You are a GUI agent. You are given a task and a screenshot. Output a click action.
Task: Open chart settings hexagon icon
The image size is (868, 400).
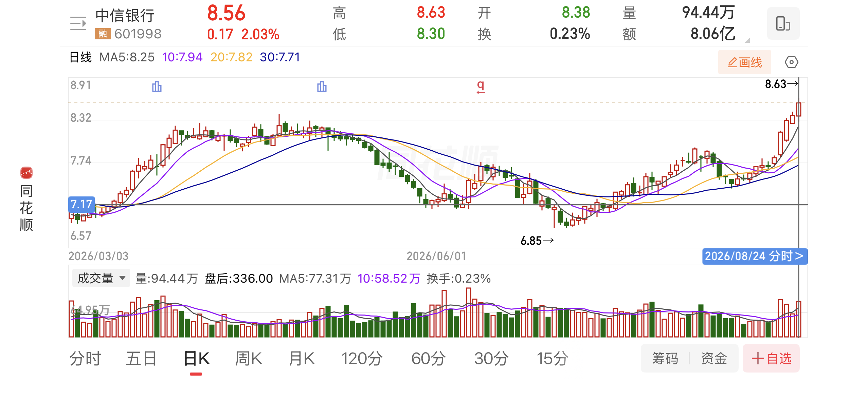click(x=791, y=62)
